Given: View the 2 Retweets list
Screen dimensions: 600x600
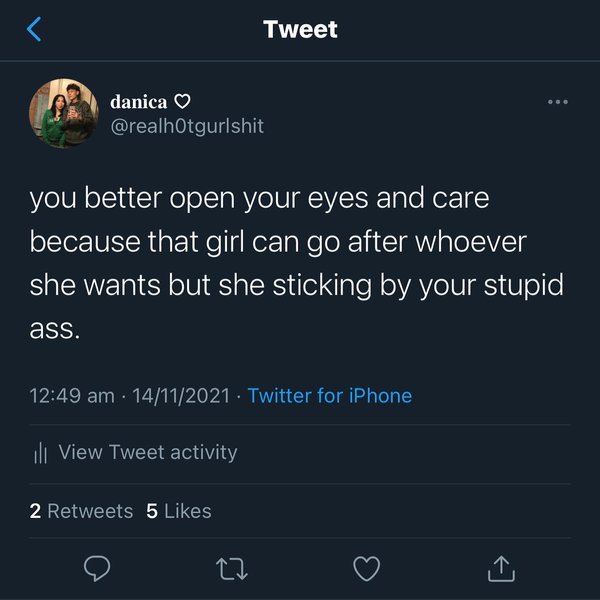Looking at the screenshot, I should pyautogui.click(x=81, y=511).
